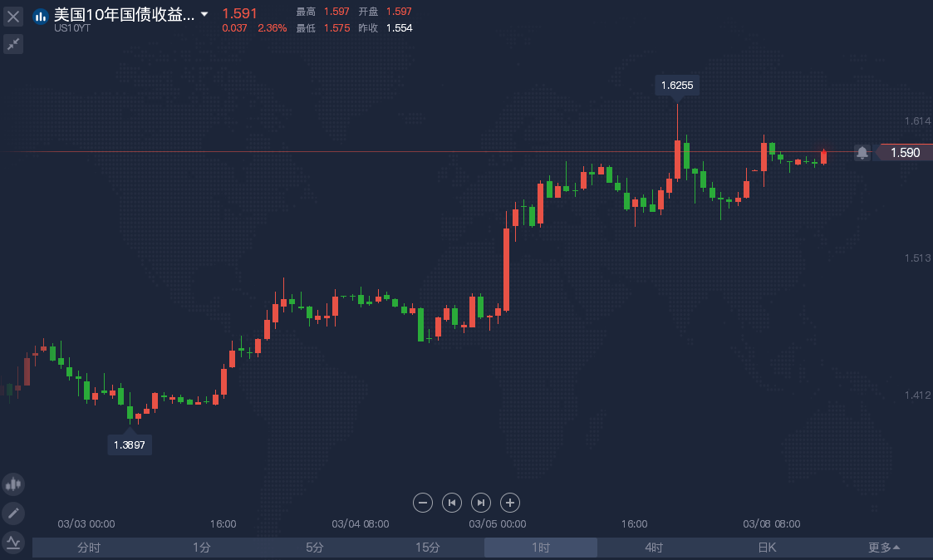Viewport: 933px width, 560px height.
Task: Click the price alert bell icon
Action: [862, 153]
